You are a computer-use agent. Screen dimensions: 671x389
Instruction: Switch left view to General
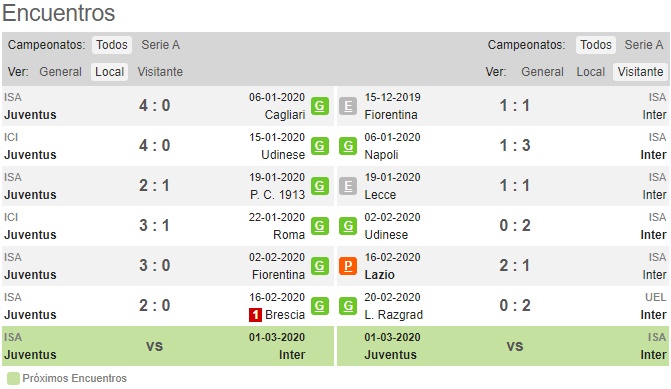point(60,72)
